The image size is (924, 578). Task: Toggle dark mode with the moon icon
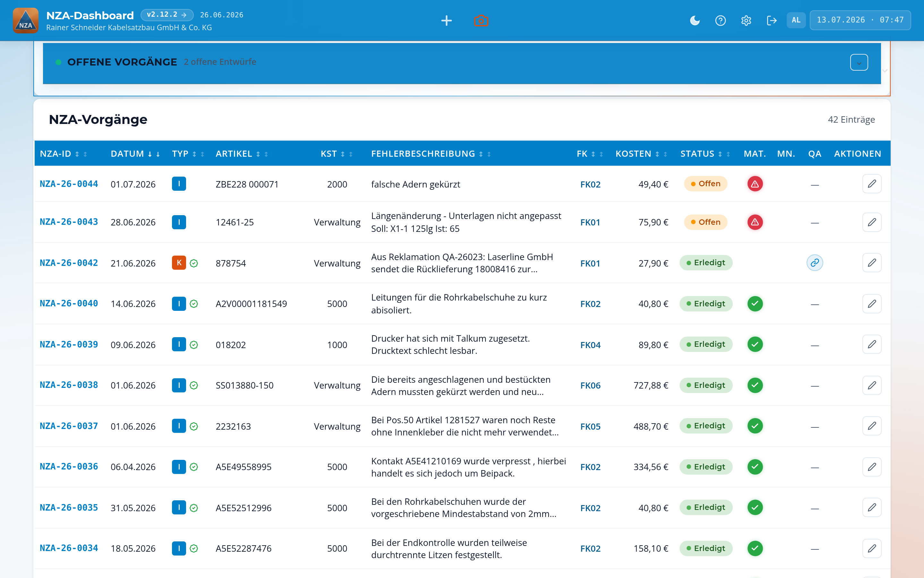(695, 20)
